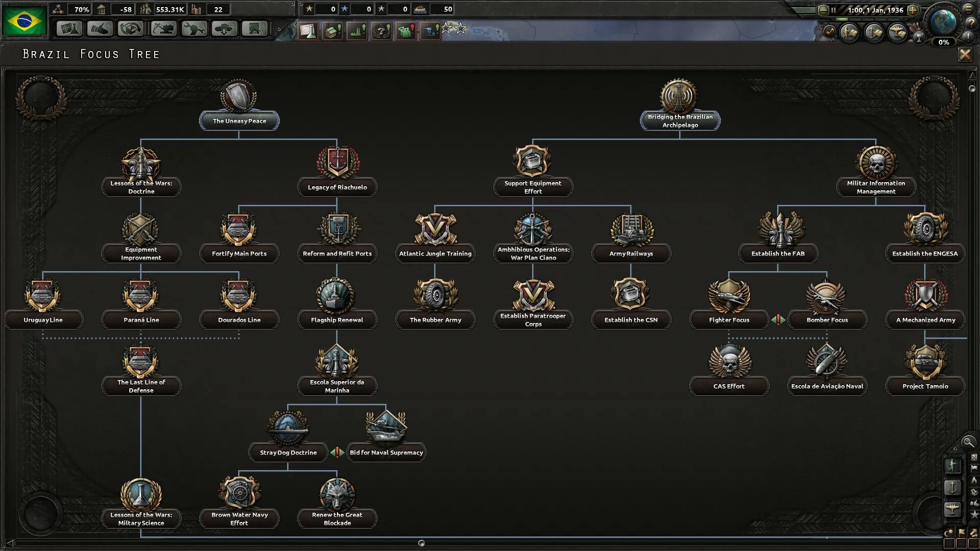Open the Diplomacy handshake screen
980x551 pixels.
point(99,29)
